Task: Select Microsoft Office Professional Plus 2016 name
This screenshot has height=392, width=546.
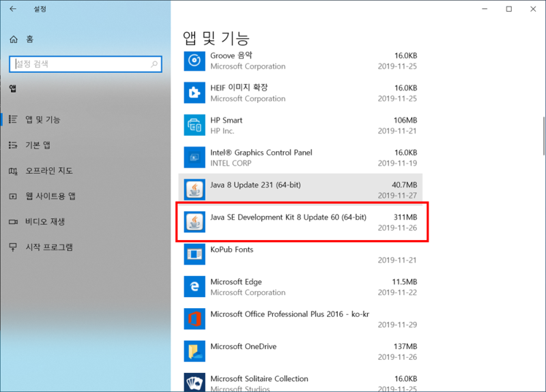Action: pyautogui.click(x=289, y=314)
